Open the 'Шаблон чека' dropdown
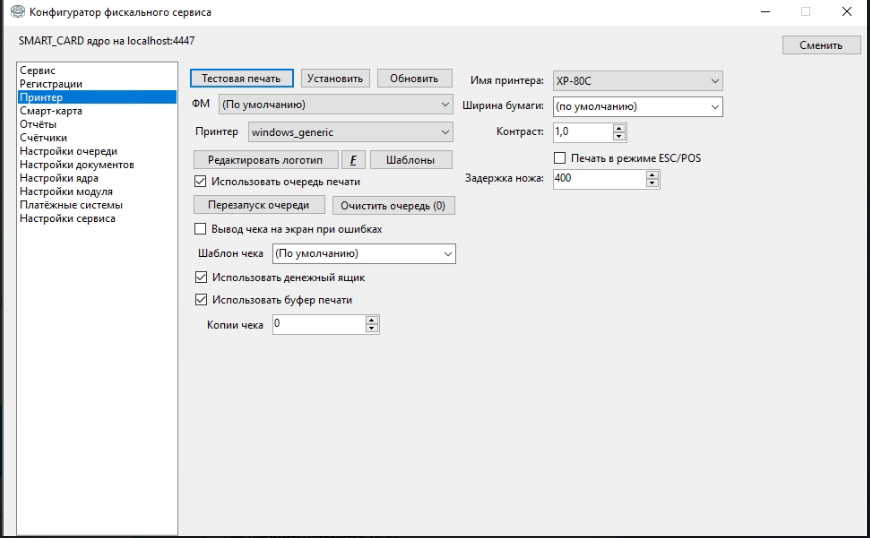This screenshot has height=538, width=870. (x=364, y=253)
